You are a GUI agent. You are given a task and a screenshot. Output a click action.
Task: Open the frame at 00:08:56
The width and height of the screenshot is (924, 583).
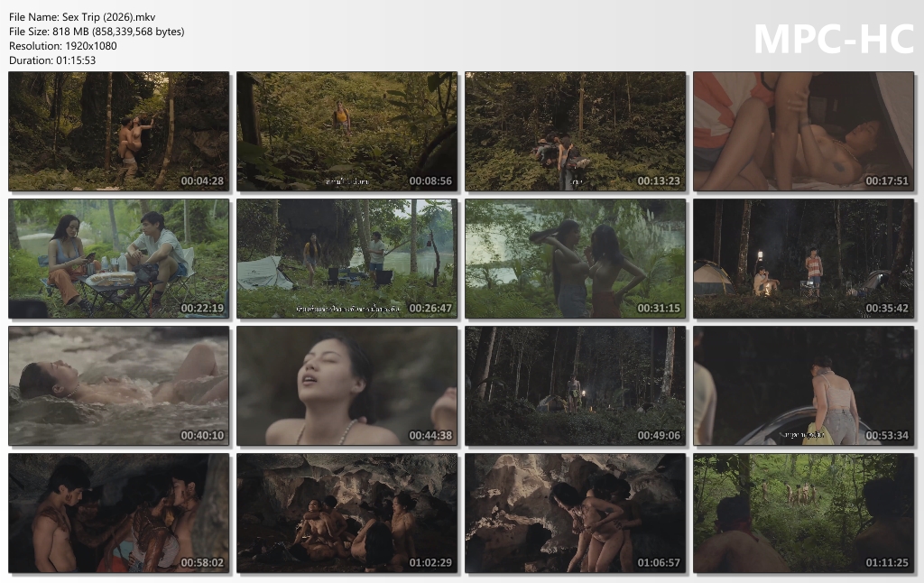point(347,132)
